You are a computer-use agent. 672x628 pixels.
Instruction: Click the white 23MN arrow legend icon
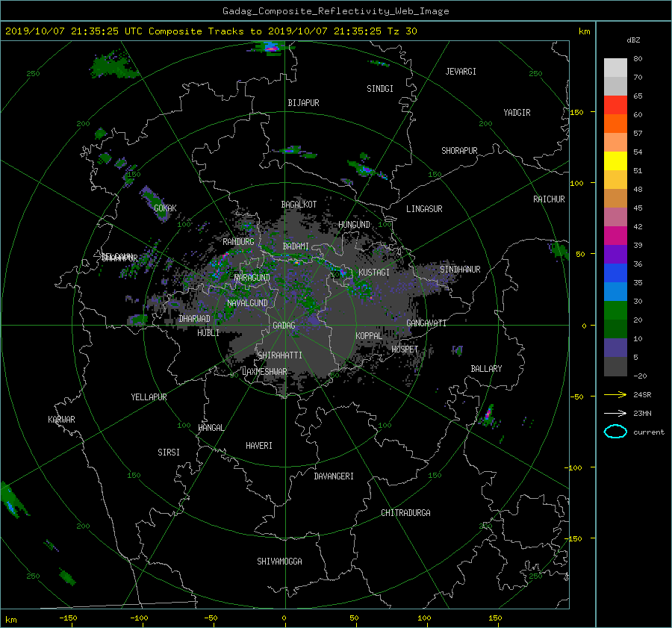[615, 413]
